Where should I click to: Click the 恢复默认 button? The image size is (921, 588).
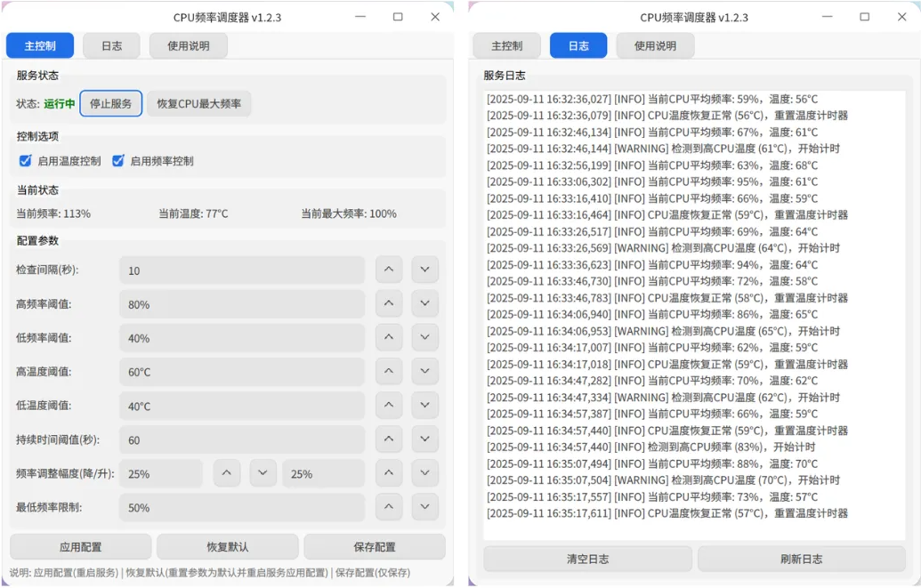click(x=227, y=547)
